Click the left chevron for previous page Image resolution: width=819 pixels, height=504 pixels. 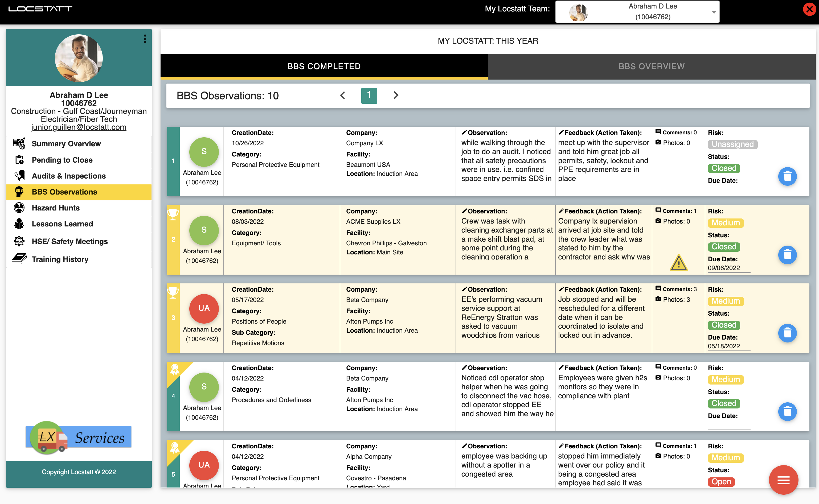point(342,95)
